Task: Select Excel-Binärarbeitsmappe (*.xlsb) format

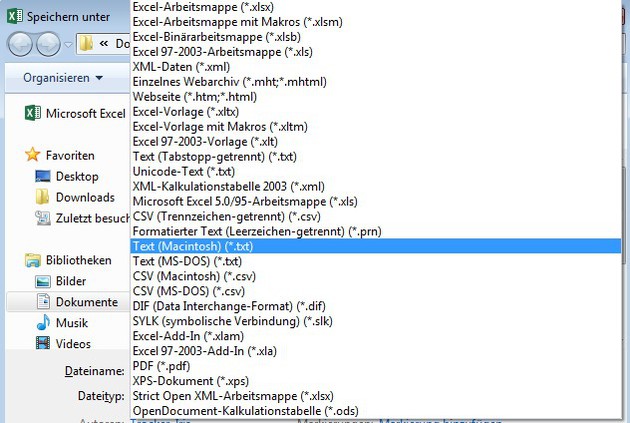Action: (x=376, y=37)
